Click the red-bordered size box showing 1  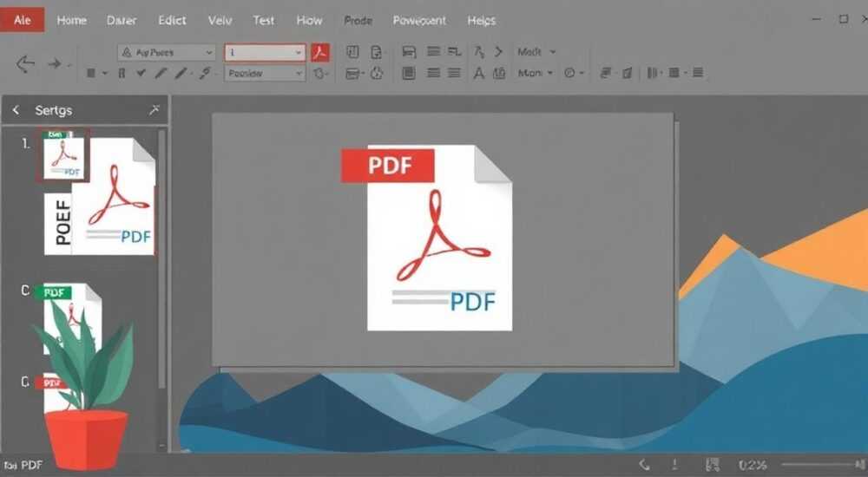265,53
